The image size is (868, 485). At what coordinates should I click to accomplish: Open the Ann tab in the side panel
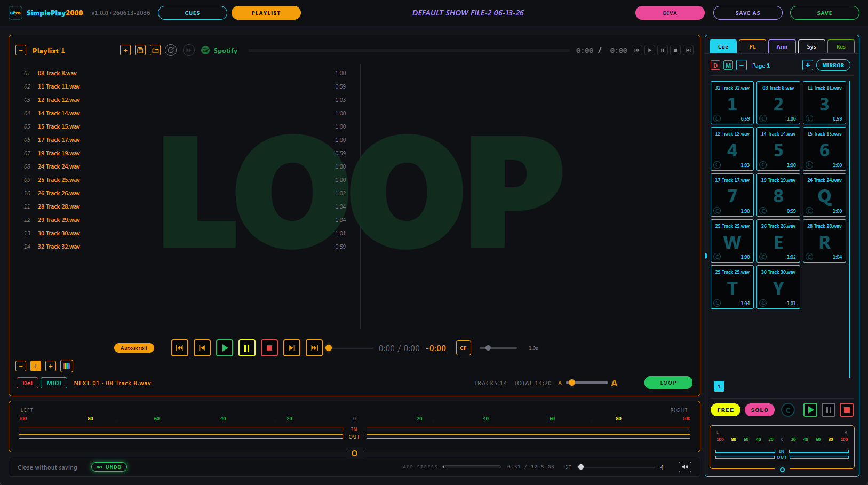(782, 46)
